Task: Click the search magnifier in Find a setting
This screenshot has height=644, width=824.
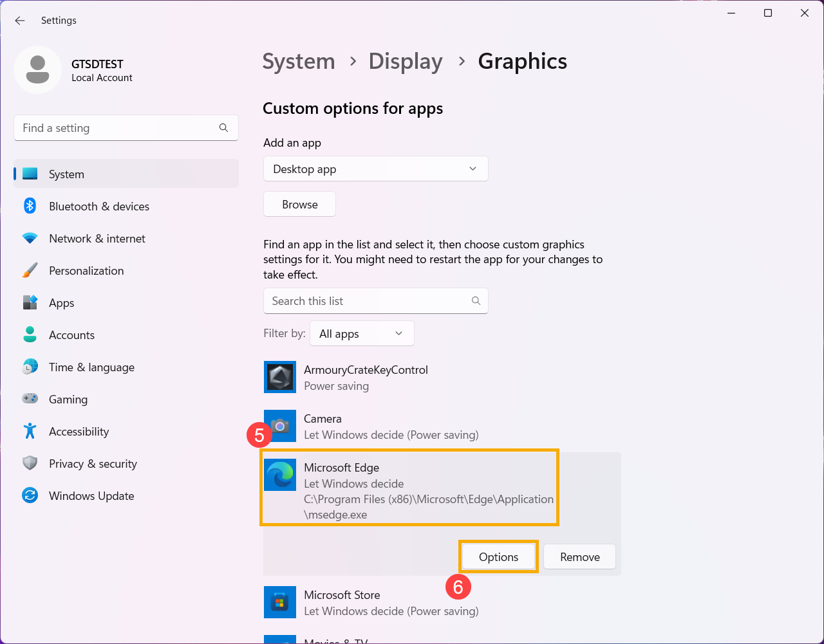Action: pos(223,128)
